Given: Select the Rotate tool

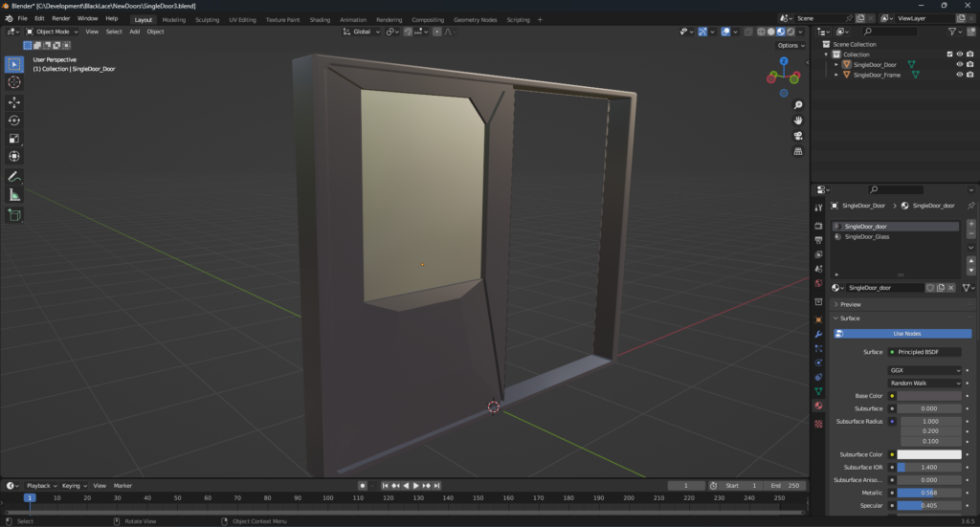Looking at the screenshot, I should [x=14, y=121].
